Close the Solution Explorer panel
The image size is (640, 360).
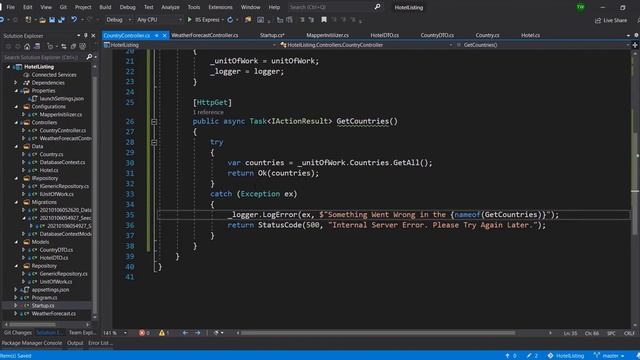(93, 36)
